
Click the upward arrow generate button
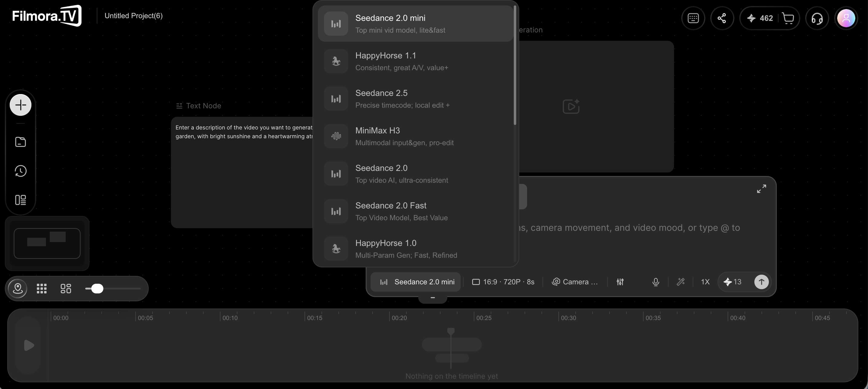pyautogui.click(x=761, y=282)
